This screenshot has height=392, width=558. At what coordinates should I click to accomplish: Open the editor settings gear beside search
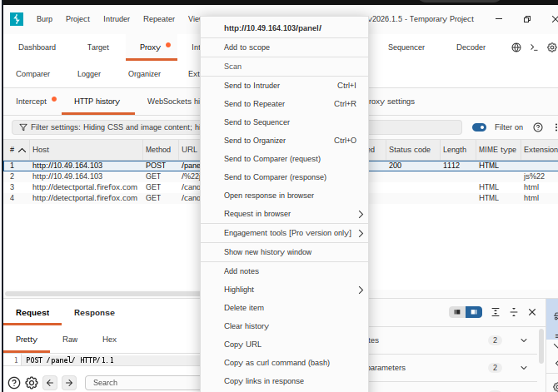point(32,383)
